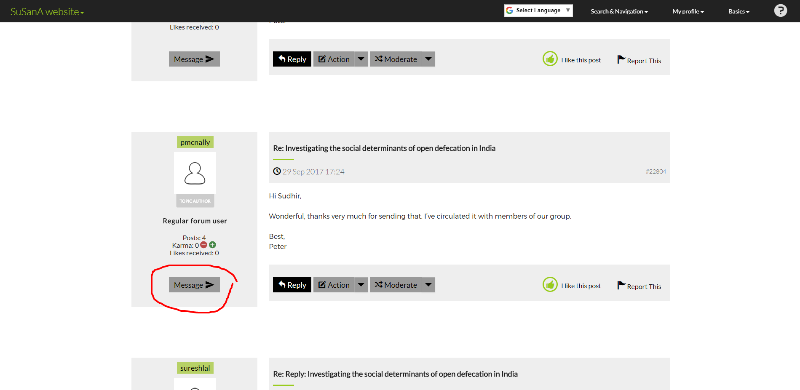Click the Re: Reply post title by sureshlal
The image size is (800, 390).
click(x=395, y=374)
